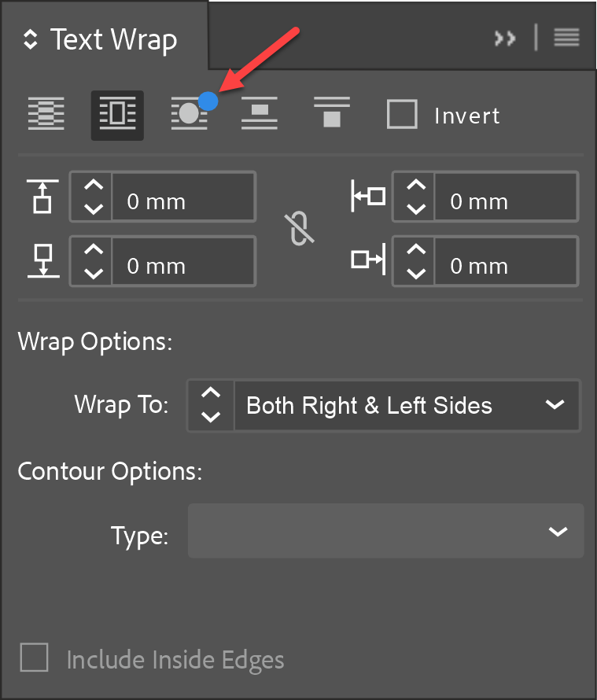Open the Wrap To dropdown
Image resolution: width=597 pixels, height=700 pixels.
(x=407, y=405)
